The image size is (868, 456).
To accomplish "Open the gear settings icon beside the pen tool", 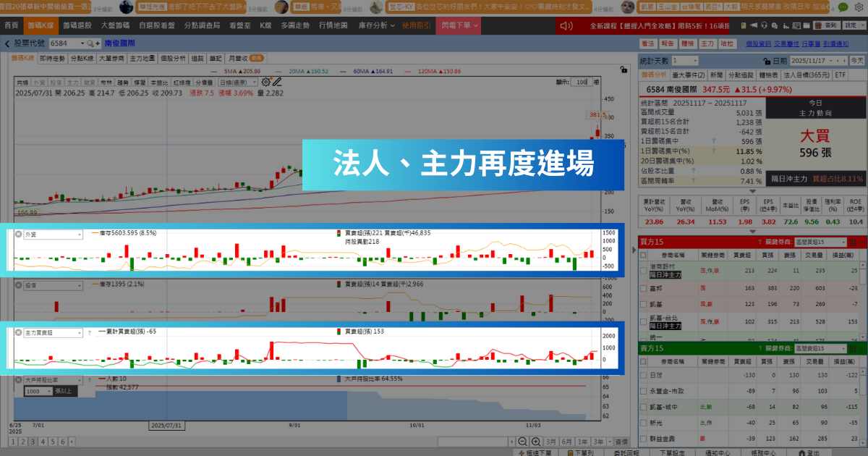I will tap(266, 81).
